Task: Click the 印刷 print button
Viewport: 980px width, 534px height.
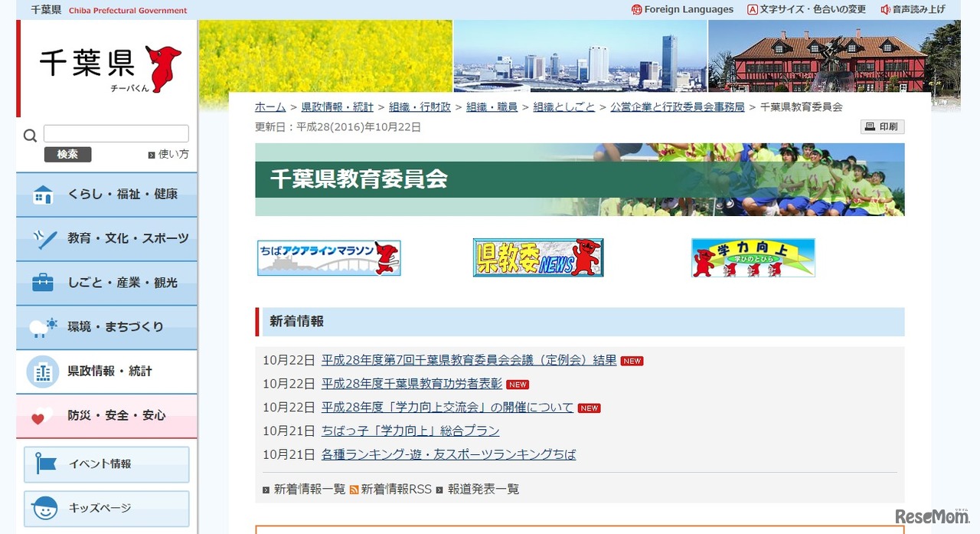Action: (882, 126)
